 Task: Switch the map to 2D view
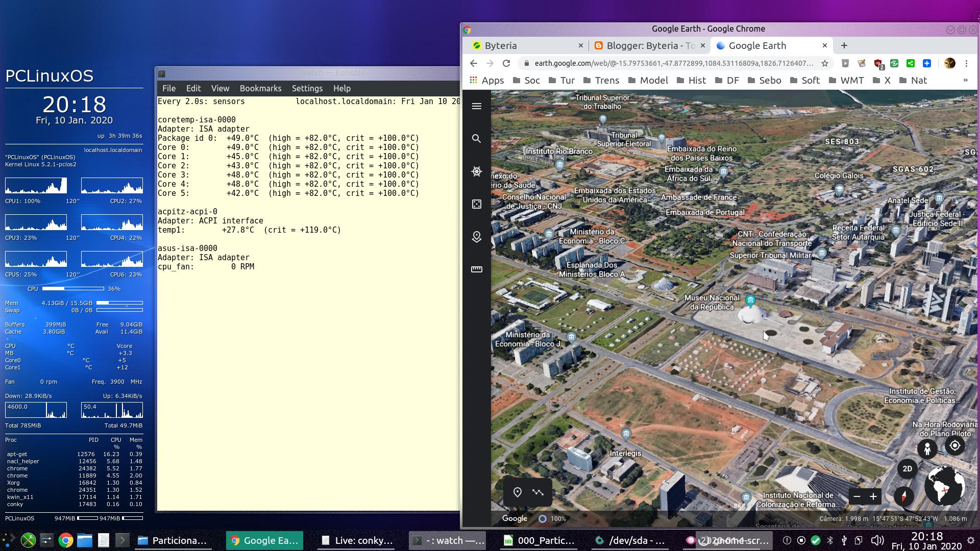[907, 469]
